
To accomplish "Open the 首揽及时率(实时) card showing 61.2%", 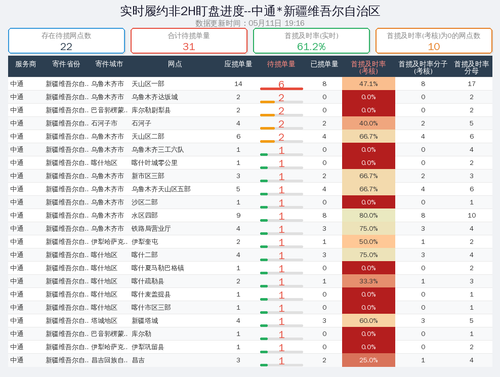I will (311, 41).
